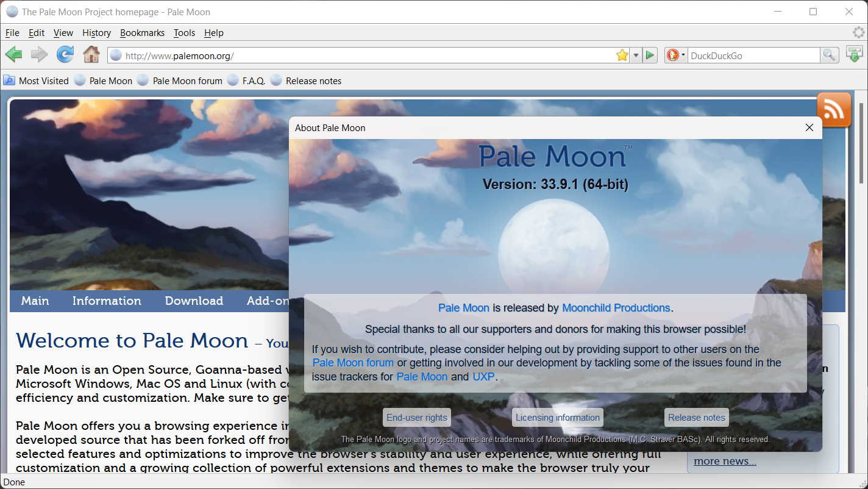868x489 pixels.
Task: Click inside the DuckDuckGo search field
Action: point(753,55)
